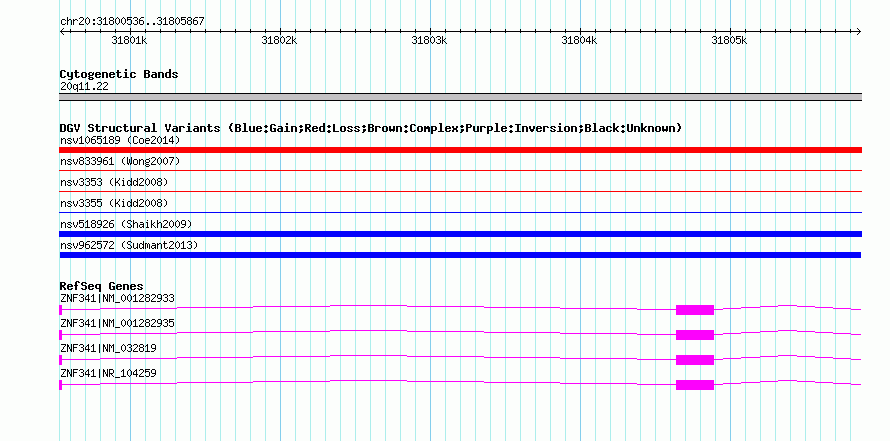Screen dimensions: 890x441
Task: Click the magenta exon block of NM_032819
Action: coord(695,360)
